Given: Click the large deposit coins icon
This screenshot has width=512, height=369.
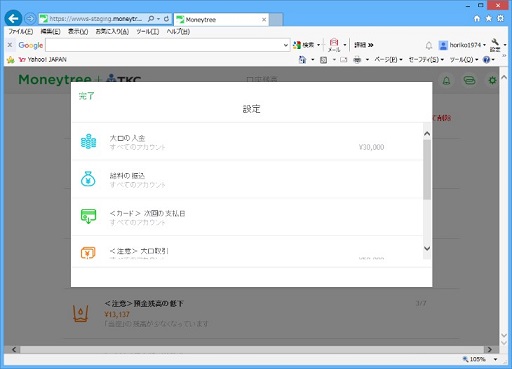Looking at the screenshot, I should click(88, 141).
